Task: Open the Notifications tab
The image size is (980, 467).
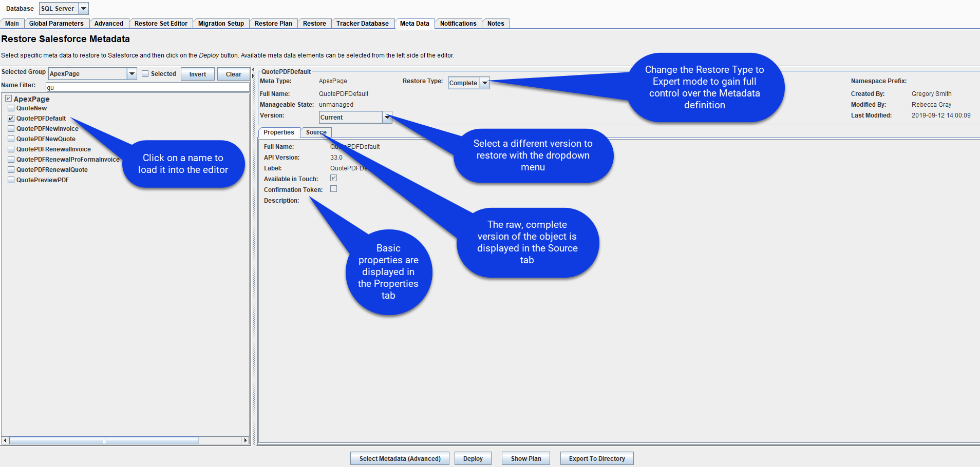Action: (458, 24)
